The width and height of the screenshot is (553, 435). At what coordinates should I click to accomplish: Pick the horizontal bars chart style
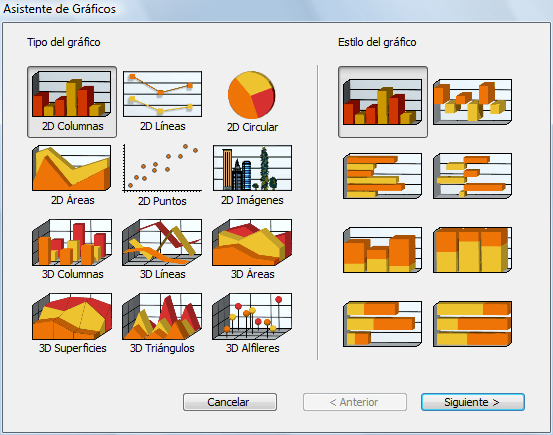point(383,176)
